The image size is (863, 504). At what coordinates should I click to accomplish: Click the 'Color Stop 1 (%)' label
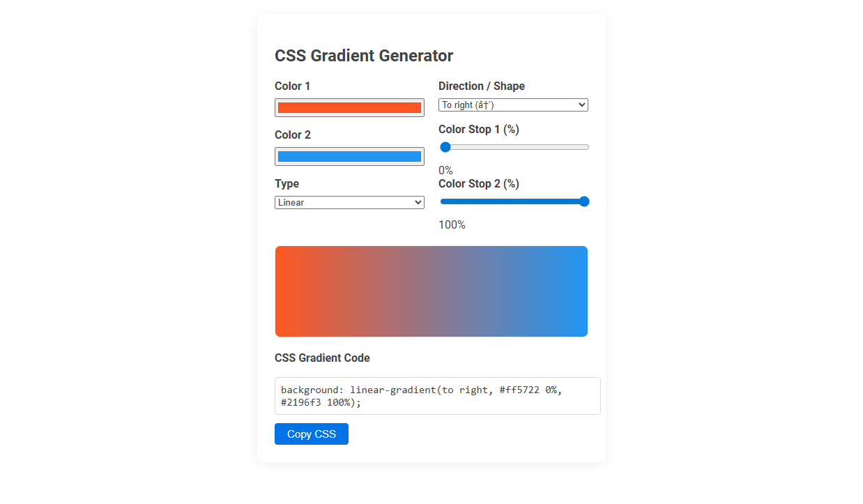(478, 129)
